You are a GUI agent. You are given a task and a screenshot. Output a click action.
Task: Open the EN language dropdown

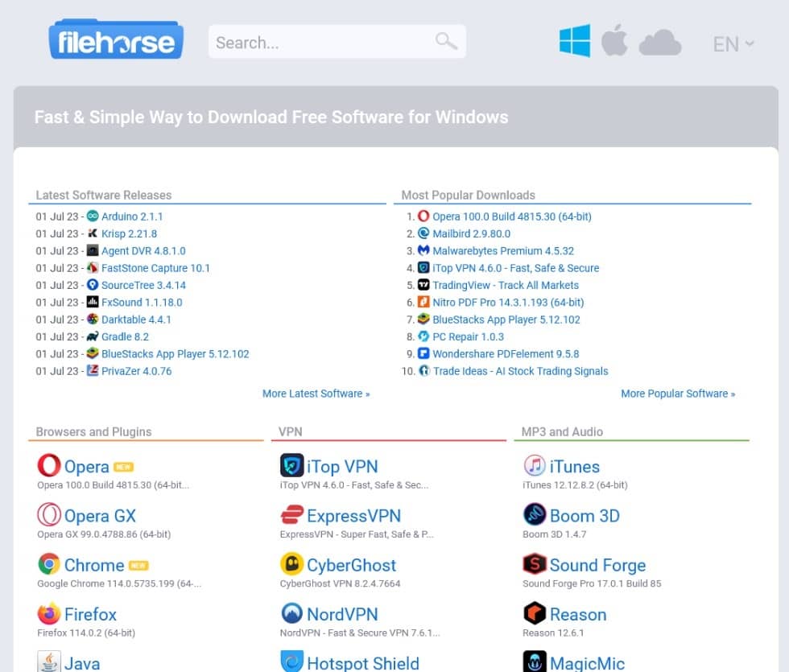pyautogui.click(x=733, y=44)
